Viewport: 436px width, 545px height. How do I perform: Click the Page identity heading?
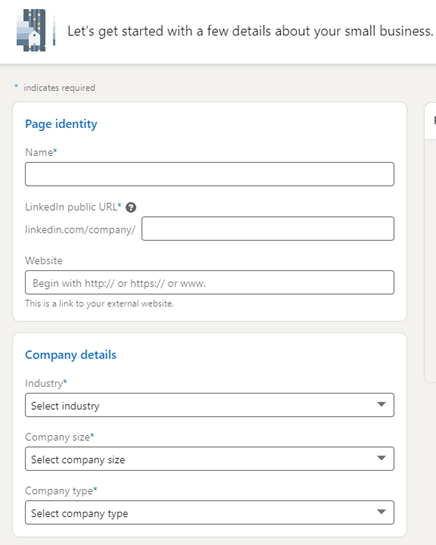pyautogui.click(x=61, y=124)
